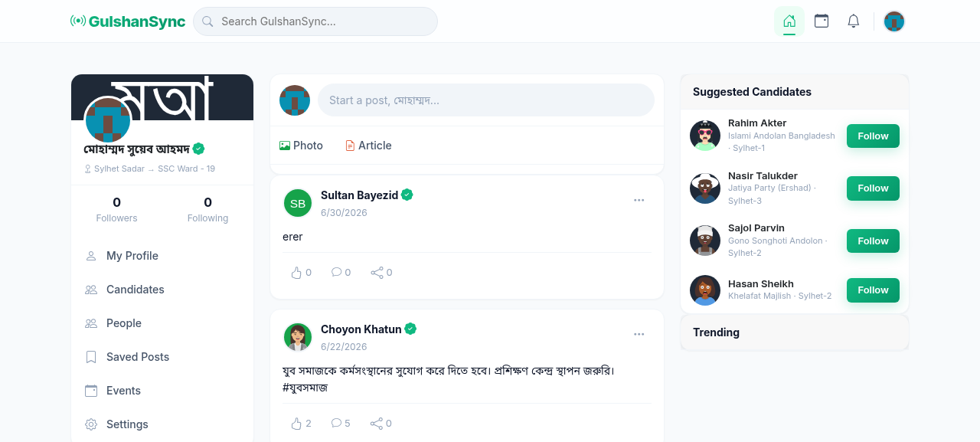Viewport: 980px width, 442px height.
Task: Open the notifications bell
Action: pos(854,21)
